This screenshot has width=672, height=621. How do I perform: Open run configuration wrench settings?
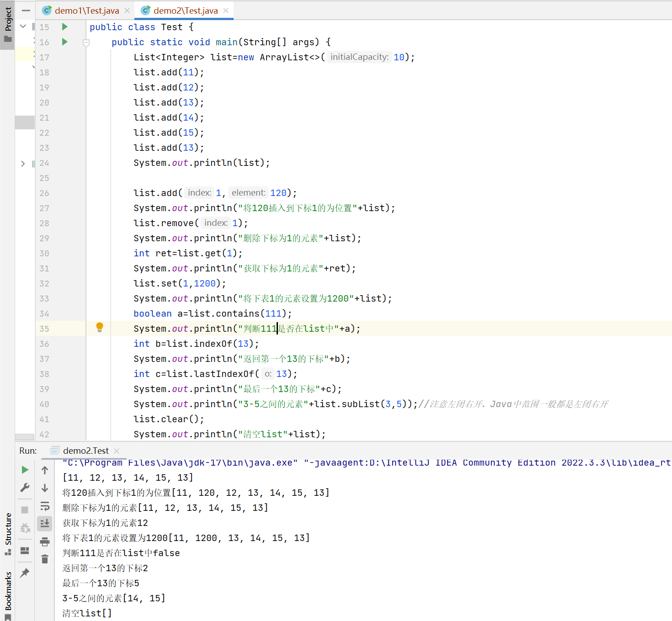pyautogui.click(x=25, y=488)
